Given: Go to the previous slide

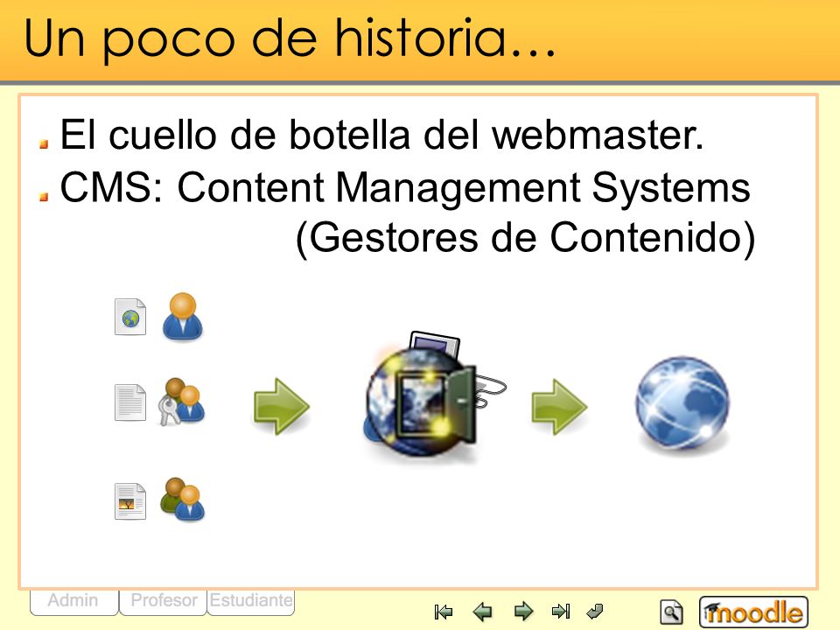Looking at the screenshot, I should pos(483,612).
